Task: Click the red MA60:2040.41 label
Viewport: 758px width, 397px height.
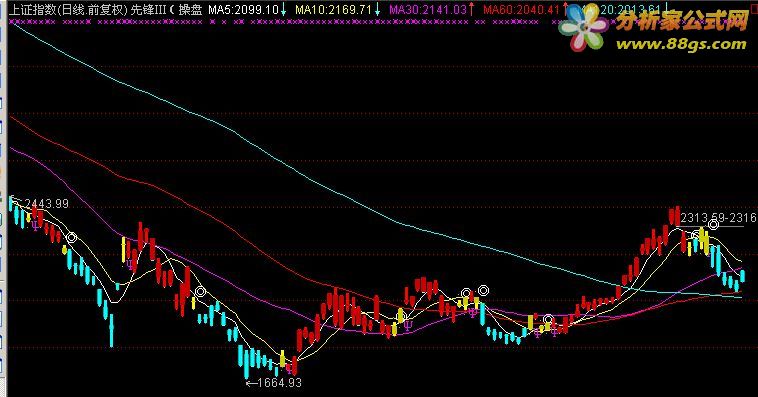Action: click(522, 10)
